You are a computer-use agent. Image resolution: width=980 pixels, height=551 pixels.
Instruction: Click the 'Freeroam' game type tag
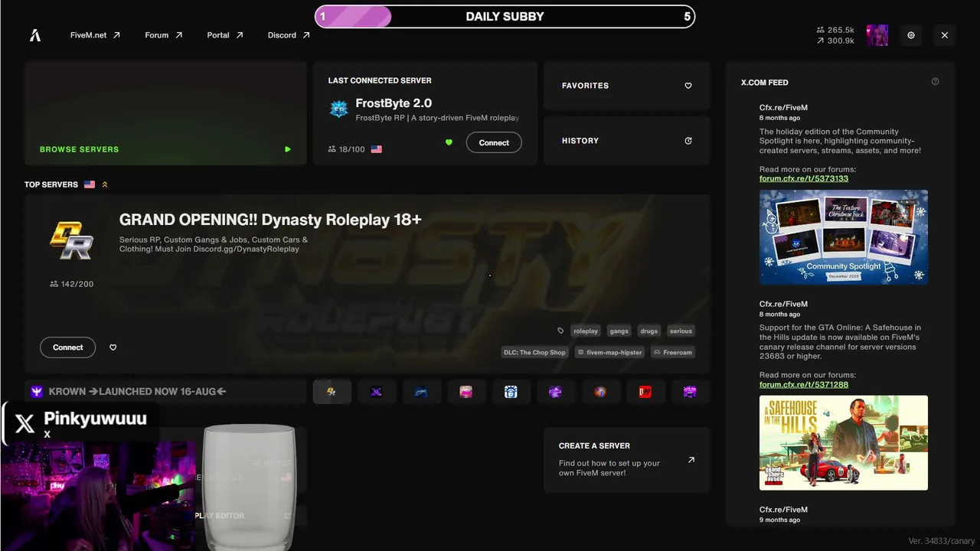click(x=673, y=352)
